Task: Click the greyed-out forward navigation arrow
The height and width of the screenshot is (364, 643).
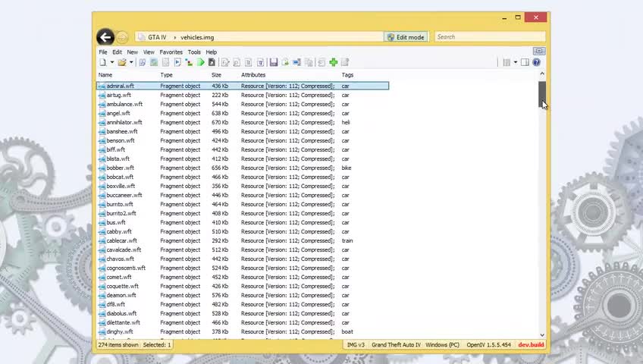Action: 122,38
